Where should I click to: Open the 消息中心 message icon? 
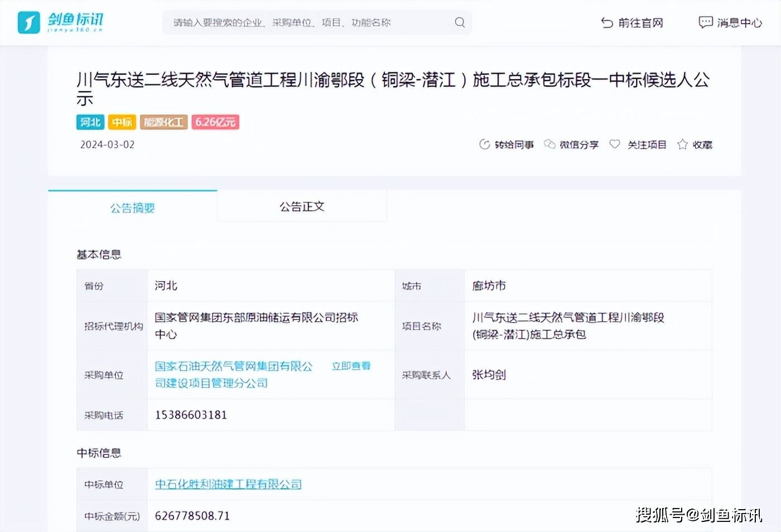click(706, 22)
